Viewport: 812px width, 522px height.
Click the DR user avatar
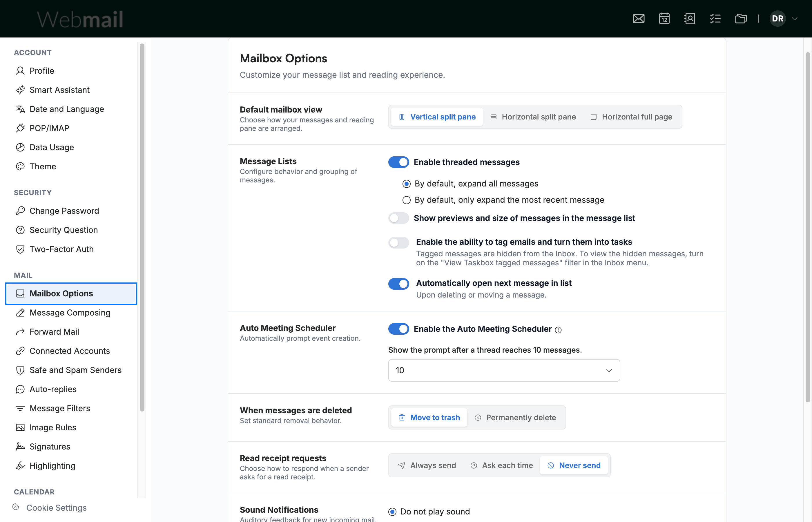[x=777, y=19]
